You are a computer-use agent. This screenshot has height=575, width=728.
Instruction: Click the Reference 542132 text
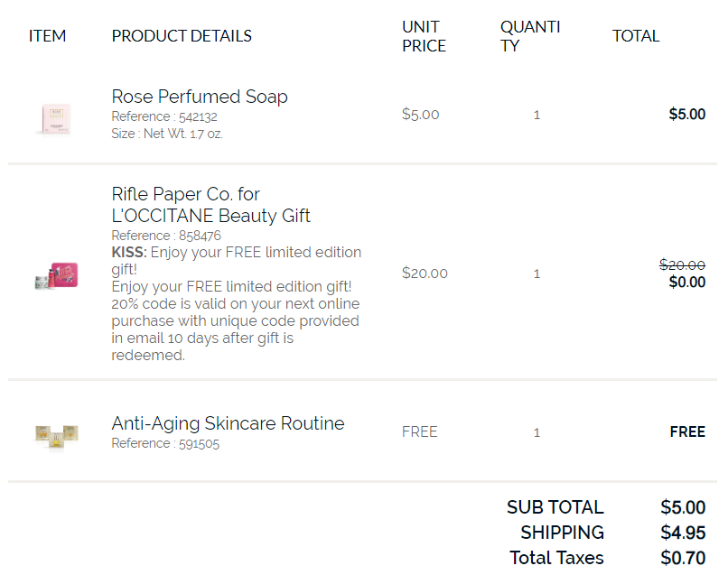point(164,116)
